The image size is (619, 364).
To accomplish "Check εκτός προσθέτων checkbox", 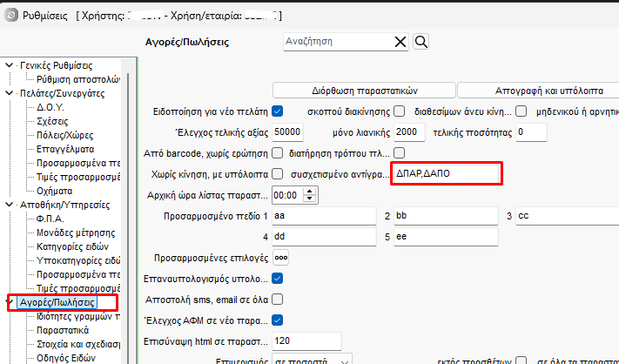I will pos(521,361).
